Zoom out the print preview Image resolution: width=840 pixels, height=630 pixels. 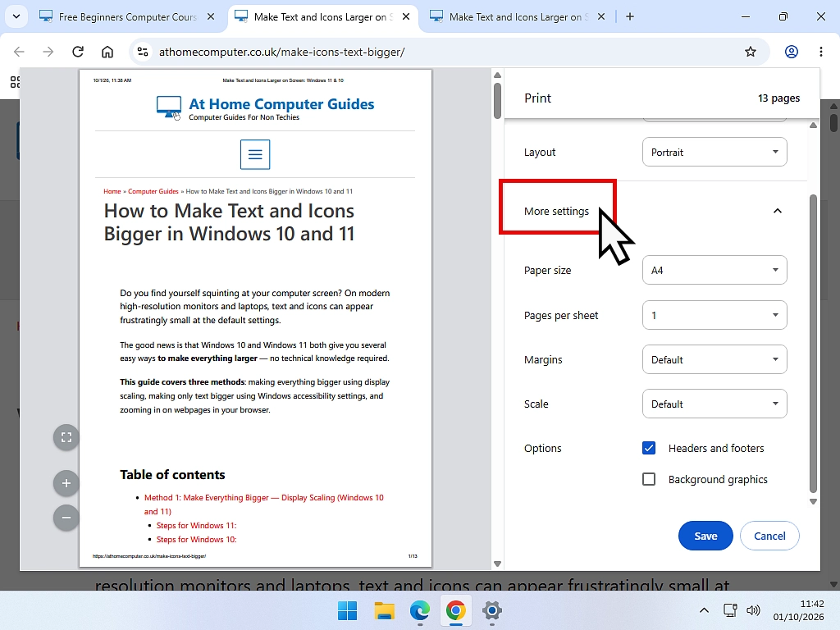[66, 518]
